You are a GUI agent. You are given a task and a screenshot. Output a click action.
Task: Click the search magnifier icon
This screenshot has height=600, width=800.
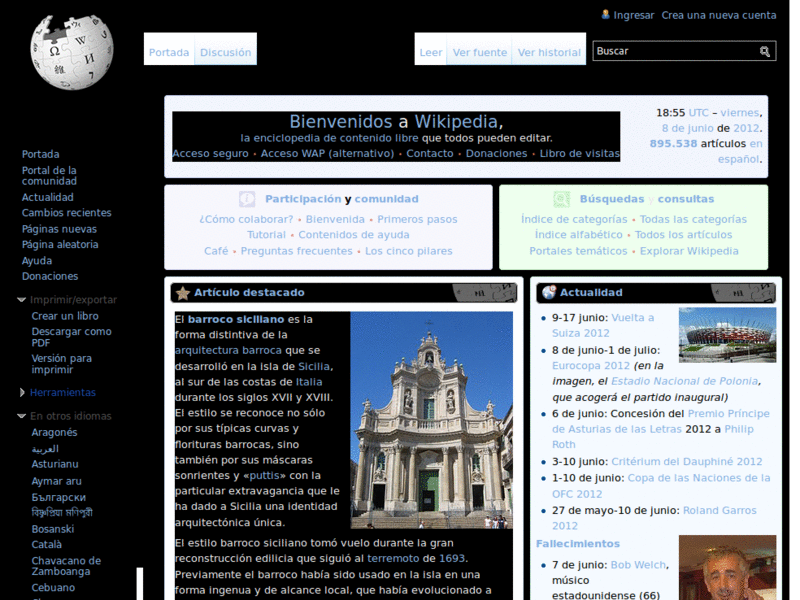click(764, 51)
